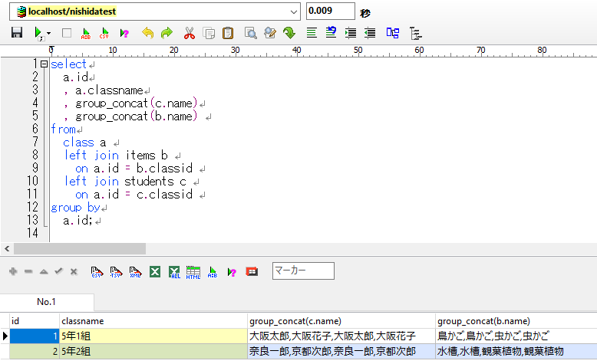Click the red grid layout icon
The image size is (597, 364).
tap(252, 271)
